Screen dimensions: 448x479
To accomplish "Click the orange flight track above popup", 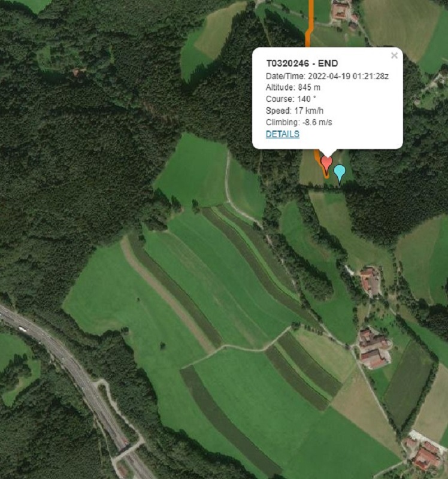I will [310, 23].
